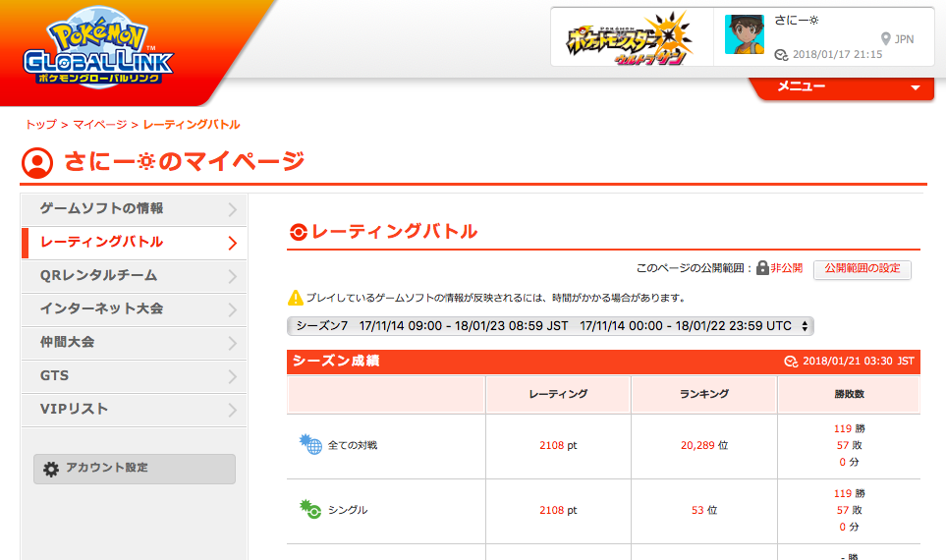
Task: Click the sync icon beside 2018/01/17 21:15
Action: click(x=781, y=55)
